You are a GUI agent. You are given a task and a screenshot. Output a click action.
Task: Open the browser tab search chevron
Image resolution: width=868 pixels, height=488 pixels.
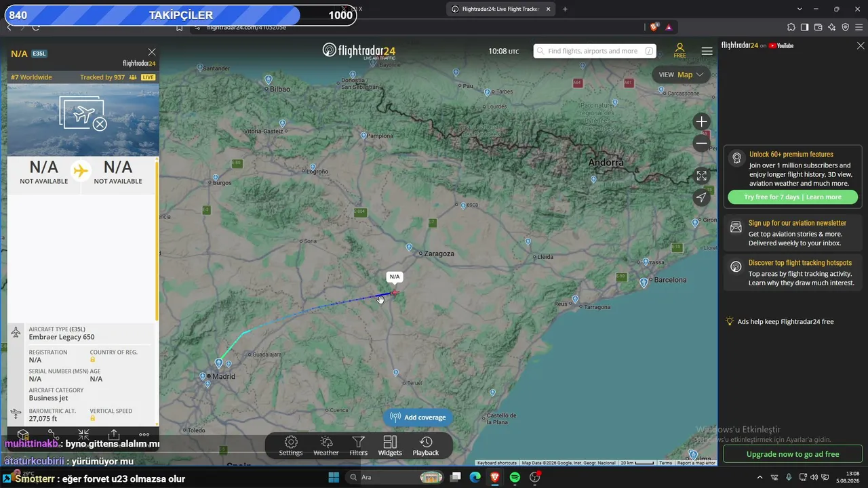point(800,9)
